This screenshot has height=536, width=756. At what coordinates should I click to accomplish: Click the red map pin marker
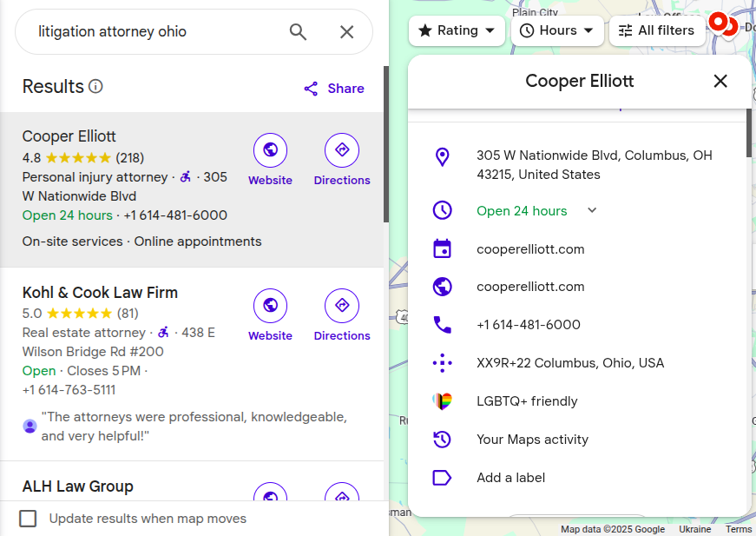click(x=719, y=23)
